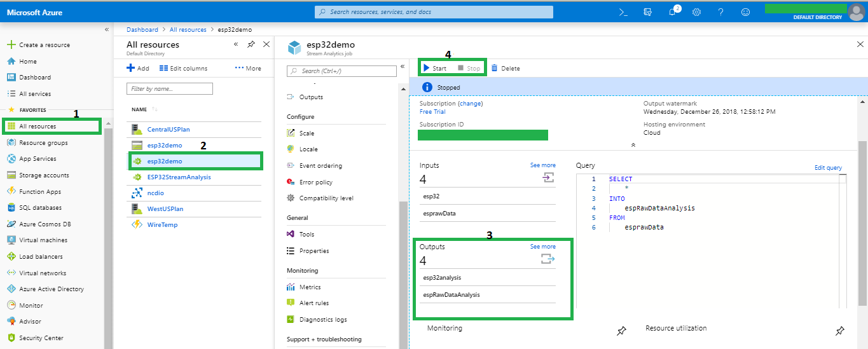
Task: Pin the Monitoring tile
Action: click(x=622, y=331)
